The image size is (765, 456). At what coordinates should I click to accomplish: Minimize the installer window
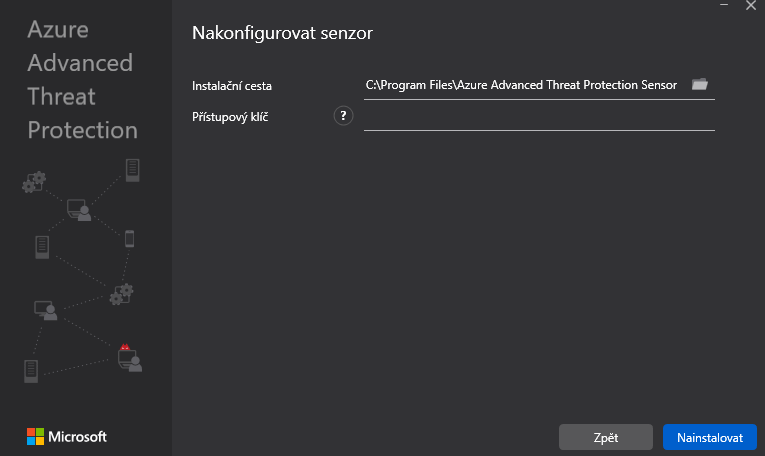click(723, 6)
